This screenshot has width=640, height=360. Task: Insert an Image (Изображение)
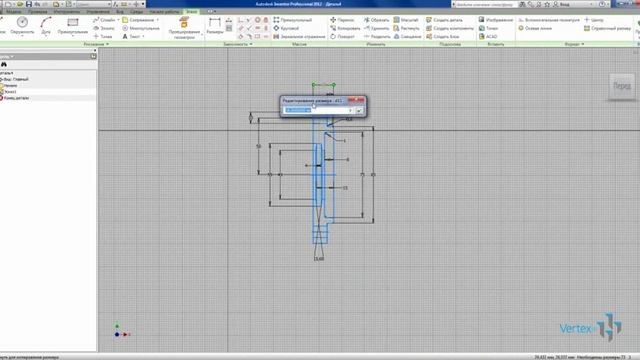496,20
